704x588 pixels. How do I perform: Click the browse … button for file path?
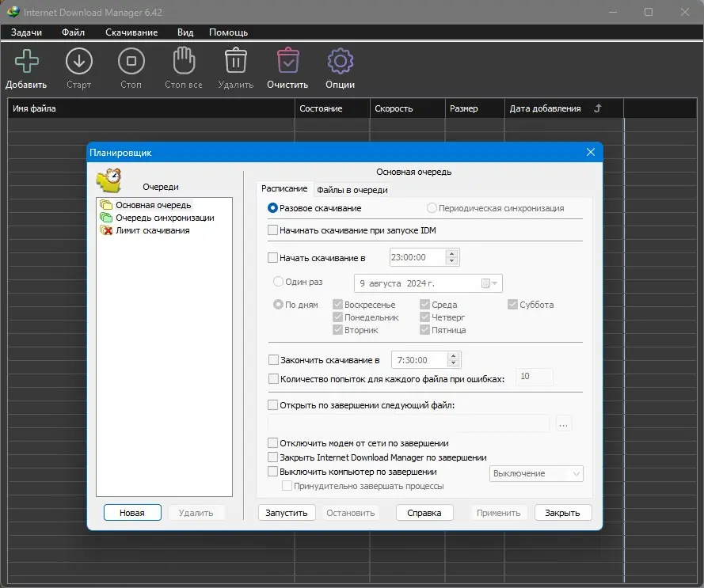point(564,423)
